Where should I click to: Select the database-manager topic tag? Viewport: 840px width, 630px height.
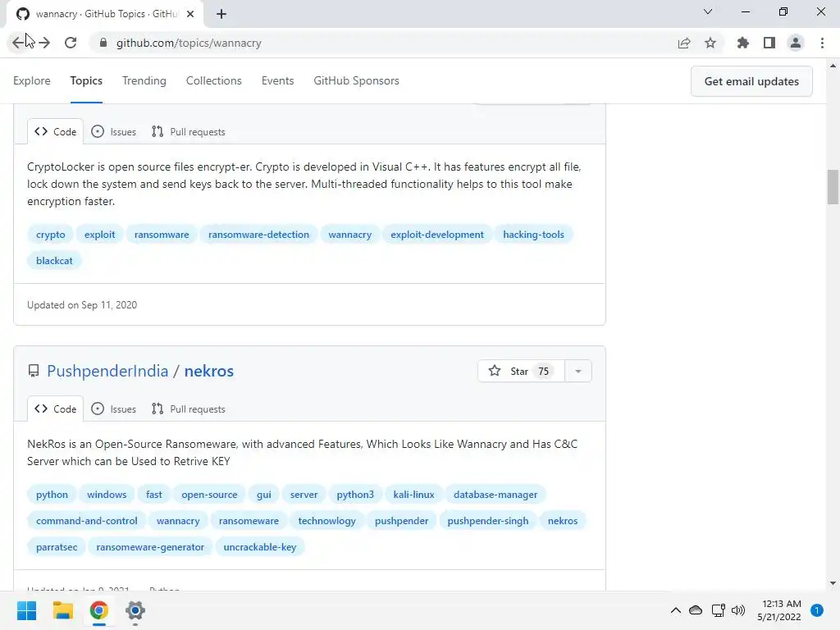pyautogui.click(x=495, y=495)
